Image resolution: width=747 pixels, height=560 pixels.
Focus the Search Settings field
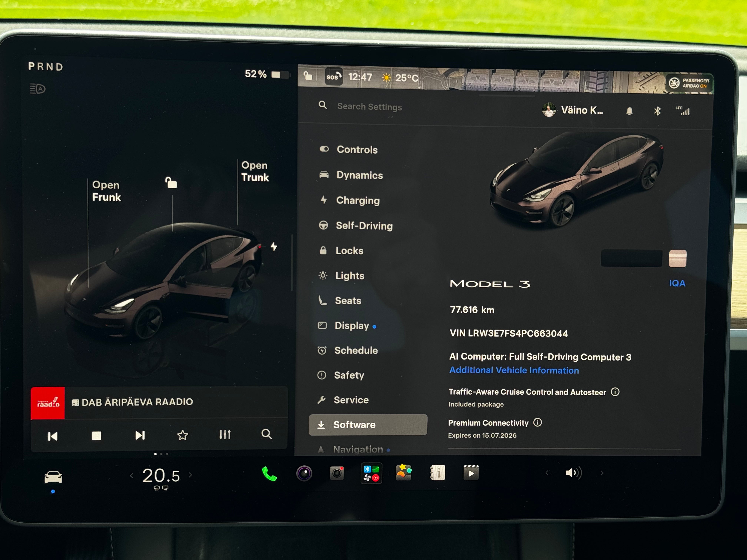[369, 107]
